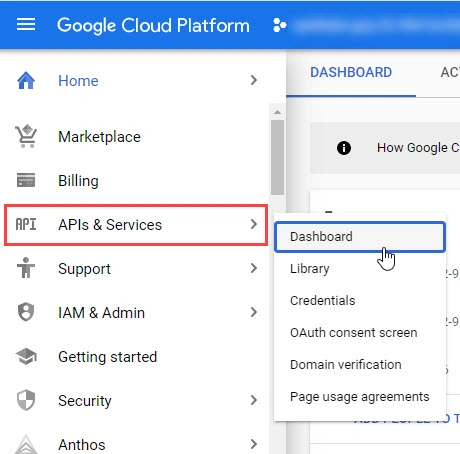Open Page usage agreements entry

[360, 397]
